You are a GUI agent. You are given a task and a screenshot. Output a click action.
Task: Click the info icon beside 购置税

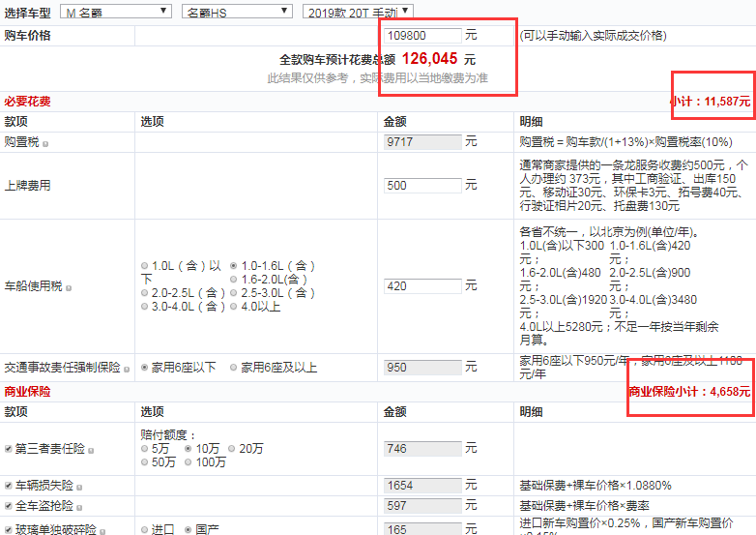tap(45, 144)
